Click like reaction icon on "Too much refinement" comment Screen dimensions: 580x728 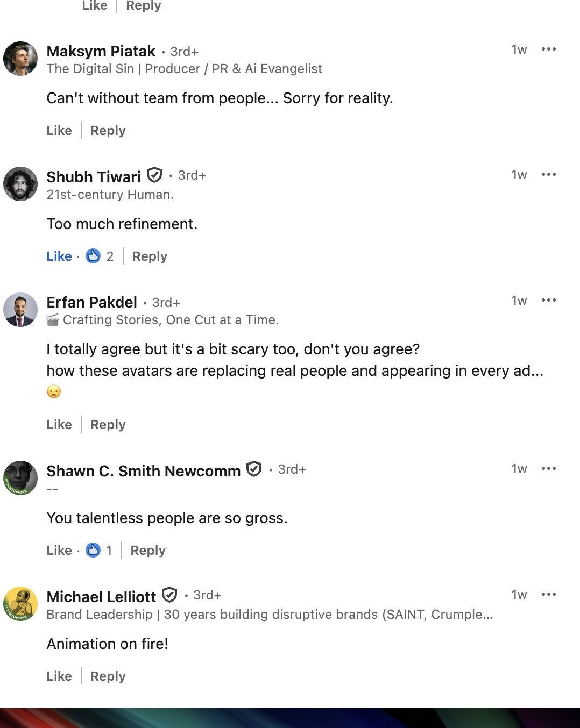pos(93,256)
